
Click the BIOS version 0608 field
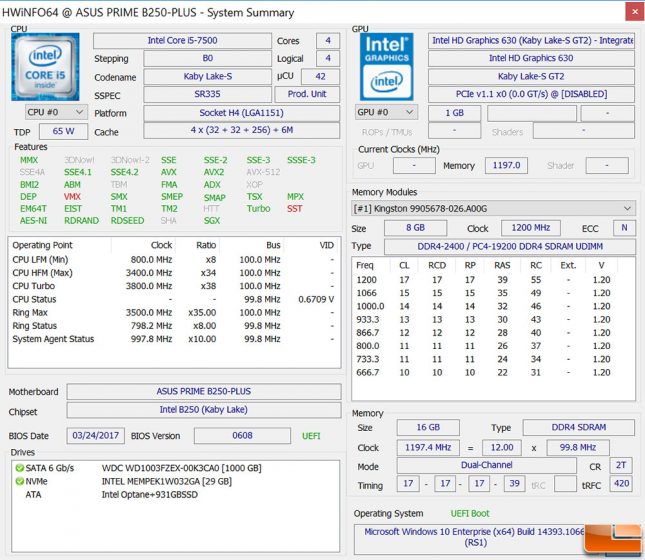point(242,436)
